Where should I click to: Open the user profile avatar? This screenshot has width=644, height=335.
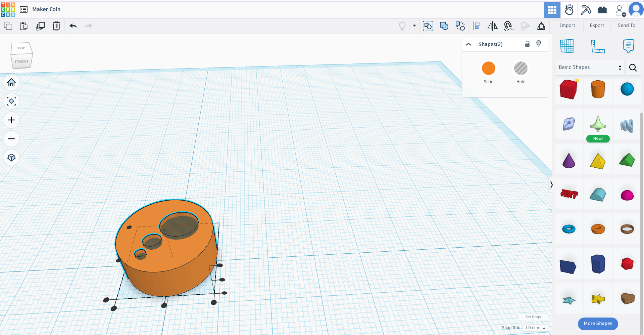636,9
